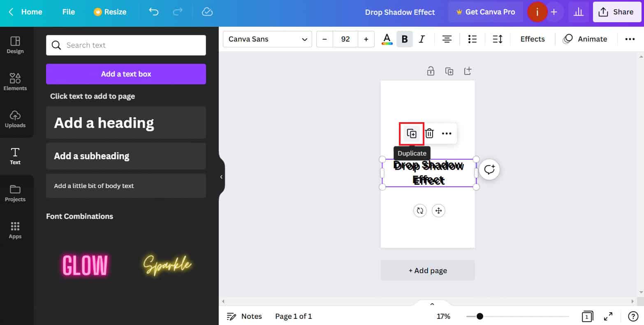Undo the last action
This screenshot has width=644, height=325.
(x=154, y=12)
